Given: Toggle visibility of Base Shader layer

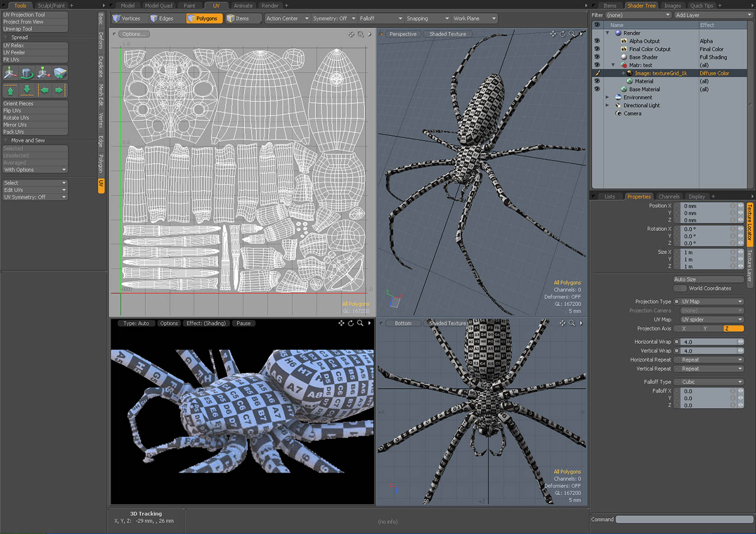Looking at the screenshot, I should point(597,57).
